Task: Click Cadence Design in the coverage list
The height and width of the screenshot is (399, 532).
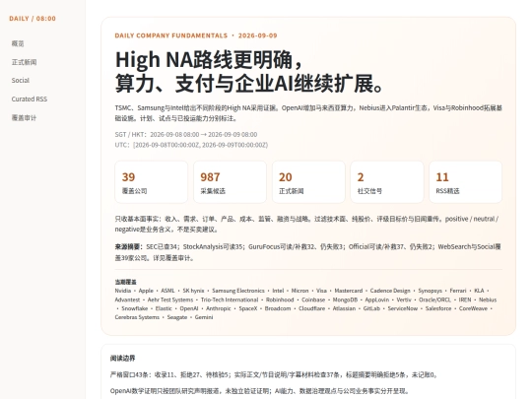Action: click(390, 291)
